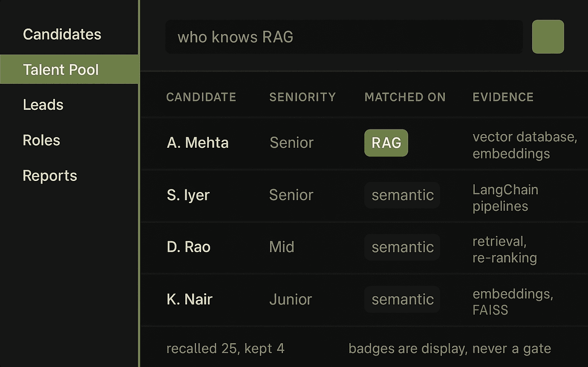
Task: Click the RAG badge for A. Mehta
Action: [386, 143]
